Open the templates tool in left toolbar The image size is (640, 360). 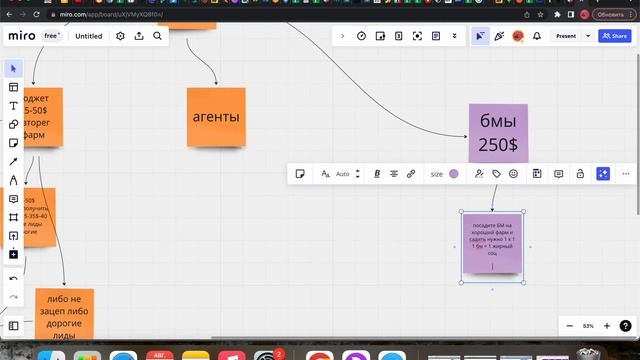coord(13,87)
